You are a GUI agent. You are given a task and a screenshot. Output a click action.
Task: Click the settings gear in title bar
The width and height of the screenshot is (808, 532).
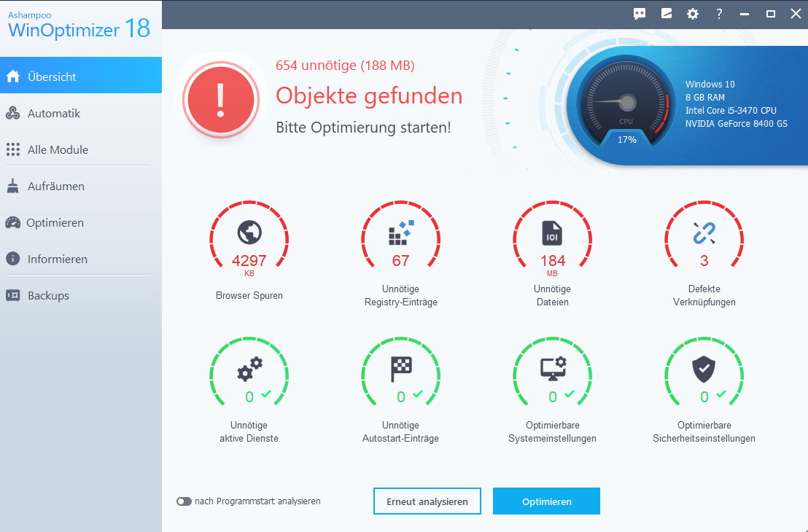pos(693,14)
